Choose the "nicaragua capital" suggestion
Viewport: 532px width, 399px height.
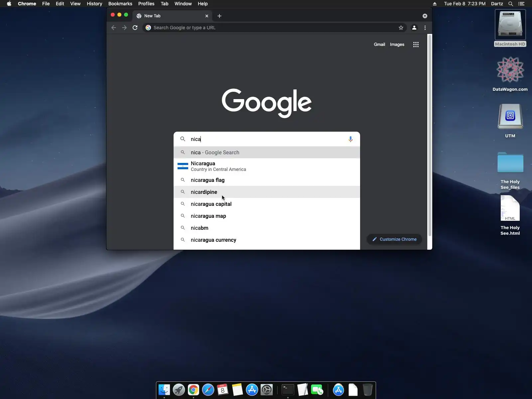[267, 204]
